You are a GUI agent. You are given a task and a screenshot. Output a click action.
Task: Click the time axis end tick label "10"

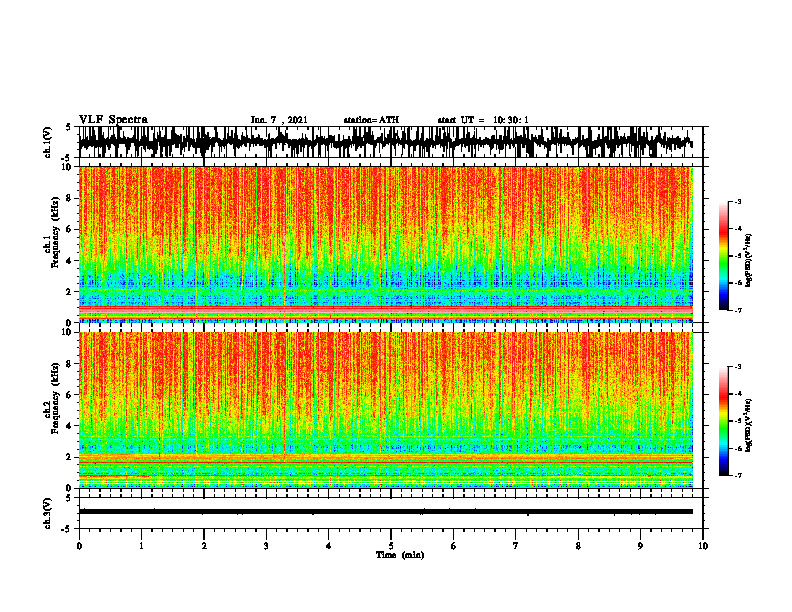click(703, 546)
